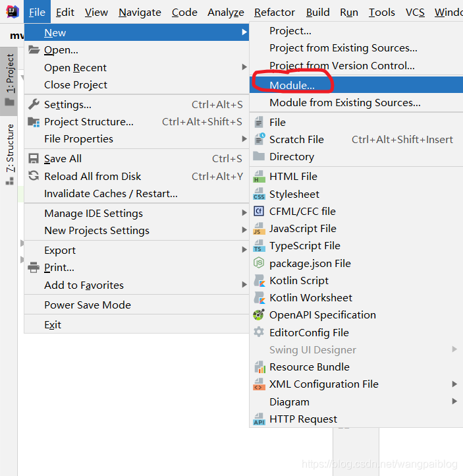Viewport: 463px width, 476px height.
Task: Click the Directory folder icon
Action: click(259, 156)
